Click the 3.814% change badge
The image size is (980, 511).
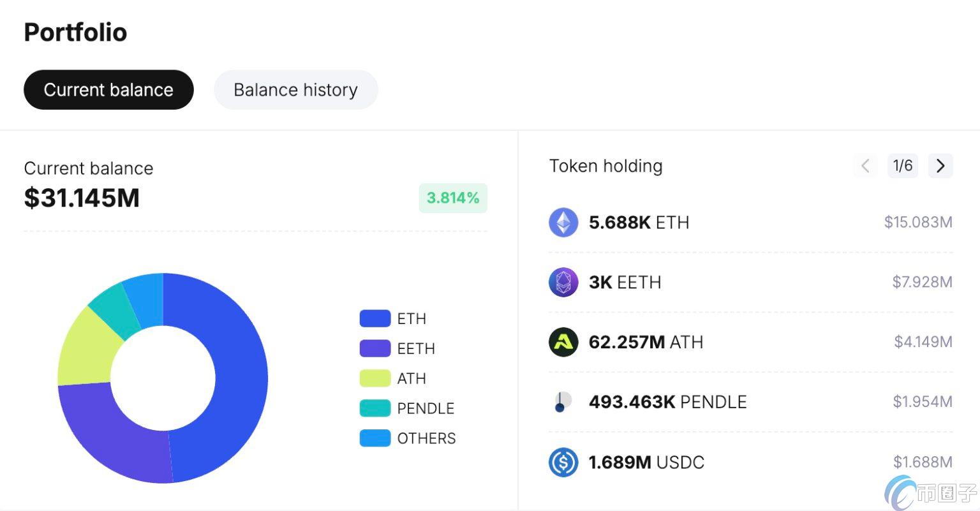click(453, 198)
